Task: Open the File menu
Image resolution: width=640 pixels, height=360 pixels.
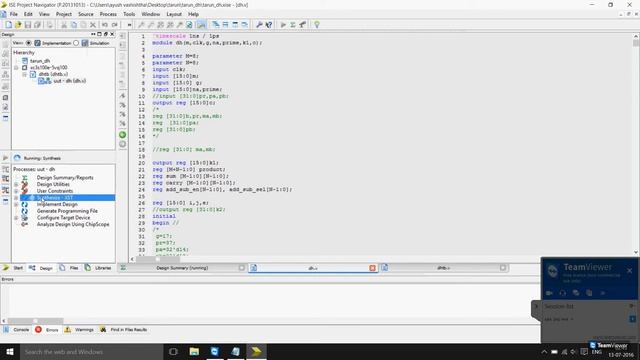Action: tap(13, 14)
